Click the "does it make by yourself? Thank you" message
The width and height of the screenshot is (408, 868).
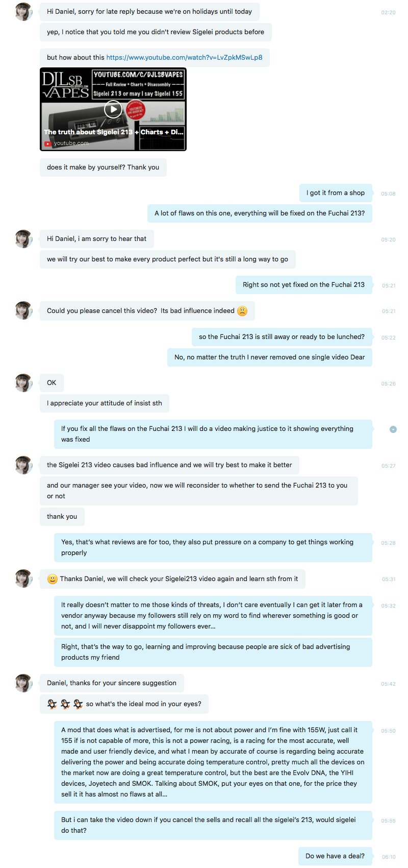click(x=103, y=167)
